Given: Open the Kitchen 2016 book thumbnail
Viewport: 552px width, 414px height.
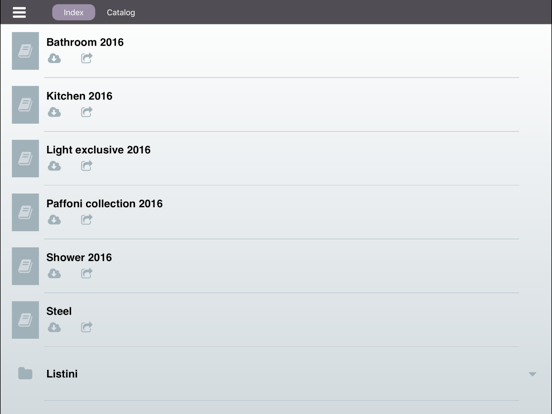Looking at the screenshot, I should 25,105.
